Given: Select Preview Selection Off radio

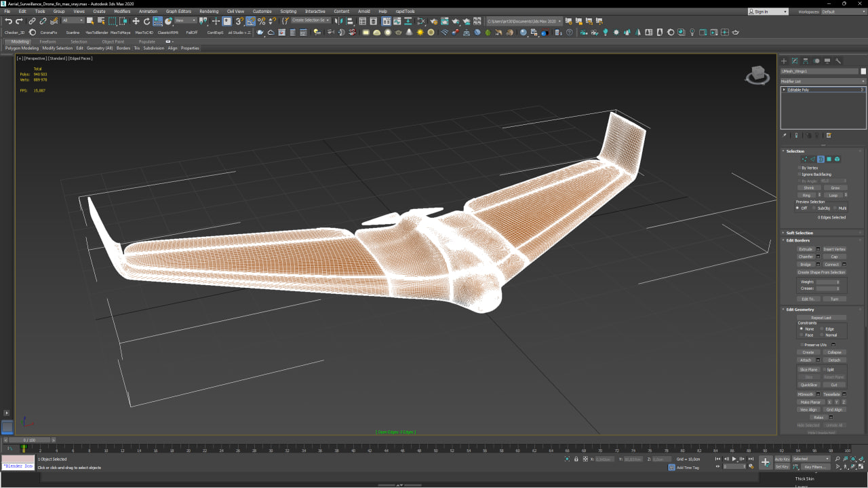Looking at the screenshot, I should tap(797, 208).
